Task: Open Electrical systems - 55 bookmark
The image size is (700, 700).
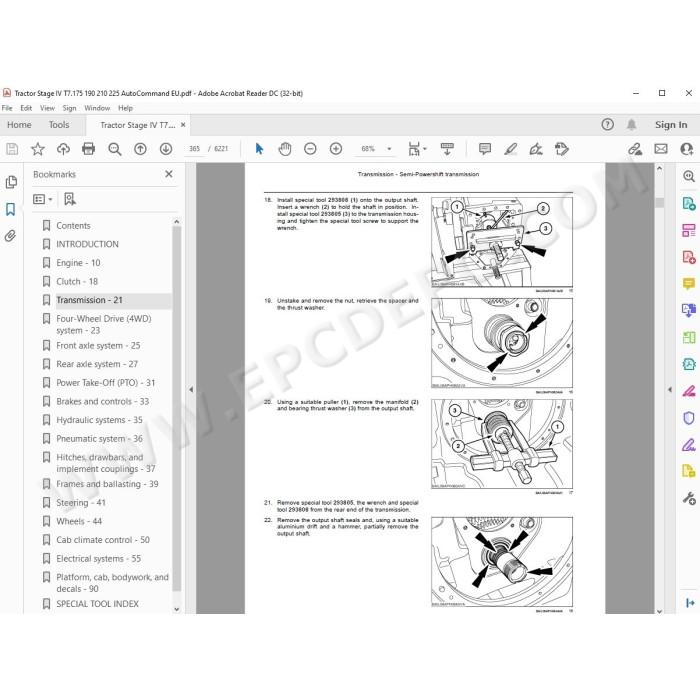Action: 99,558
